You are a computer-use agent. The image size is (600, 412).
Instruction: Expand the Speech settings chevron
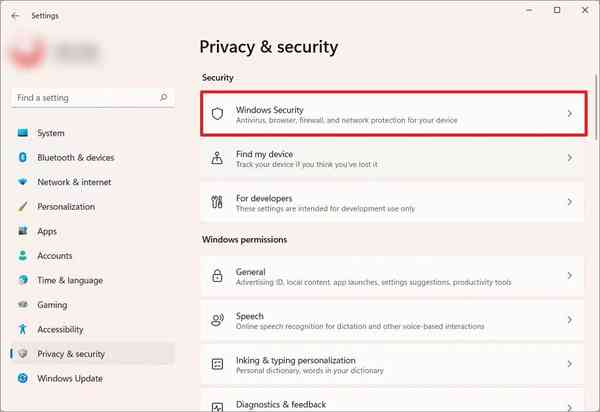point(570,320)
